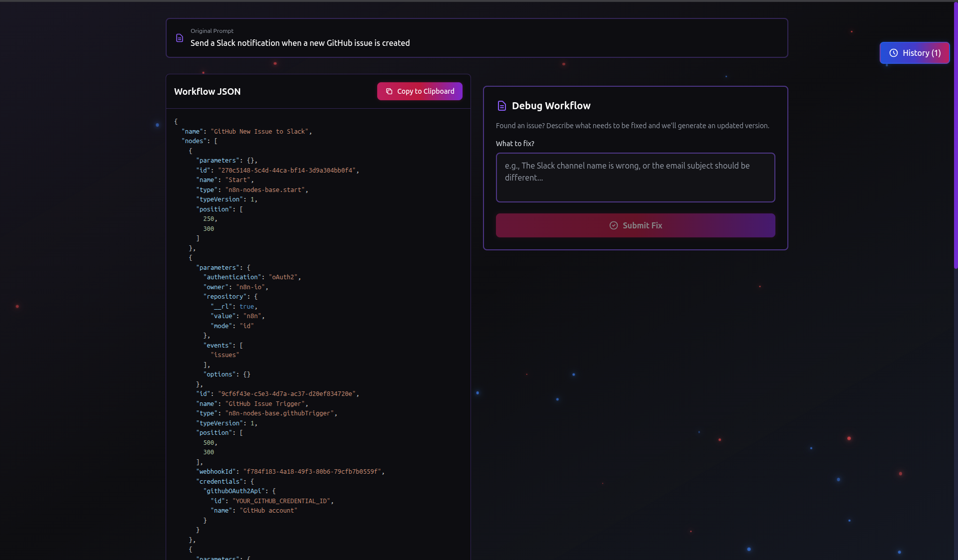Click the check-circle icon on Submit Fix
The width and height of the screenshot is (958, 560).
point(613,225)
